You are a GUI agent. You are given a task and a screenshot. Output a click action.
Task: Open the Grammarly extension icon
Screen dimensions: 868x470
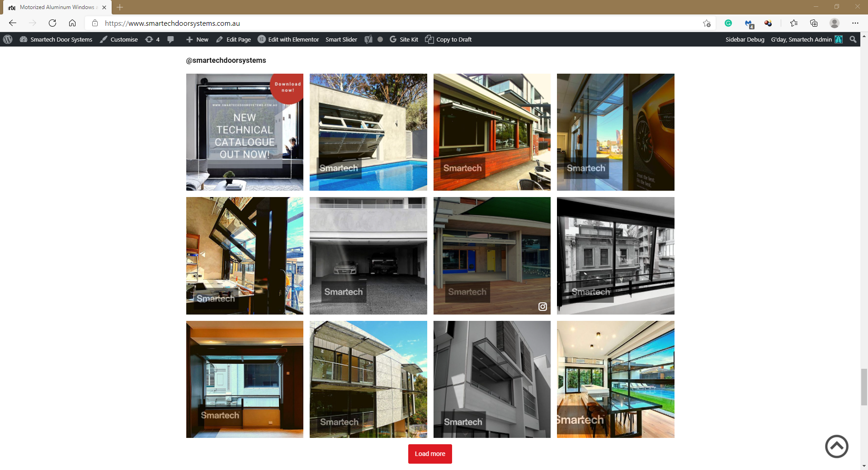pyautogui.click(x=728, y=23)
